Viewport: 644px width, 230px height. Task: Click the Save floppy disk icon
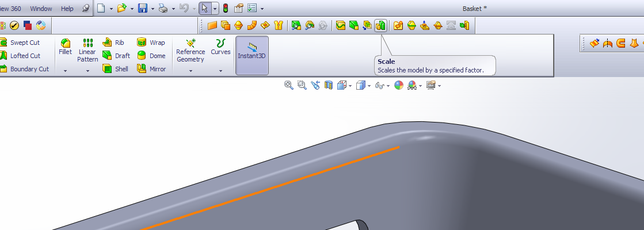click(x=143, y=8)
